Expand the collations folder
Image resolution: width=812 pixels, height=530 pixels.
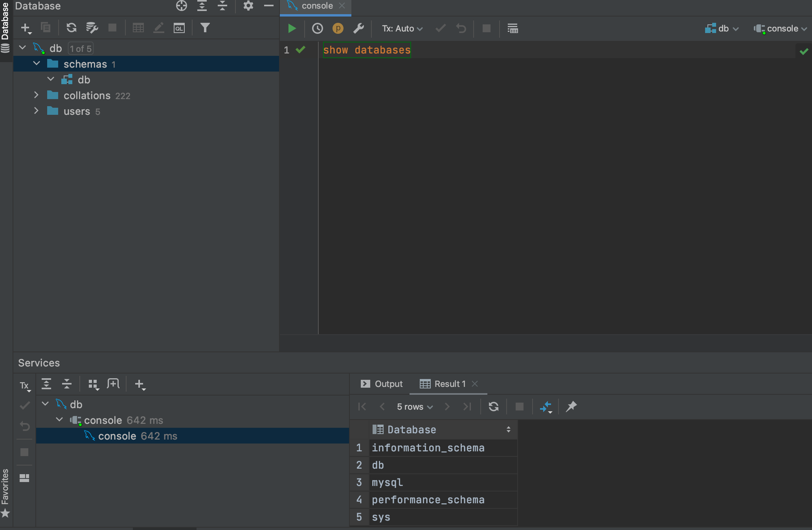click(36, 95)
